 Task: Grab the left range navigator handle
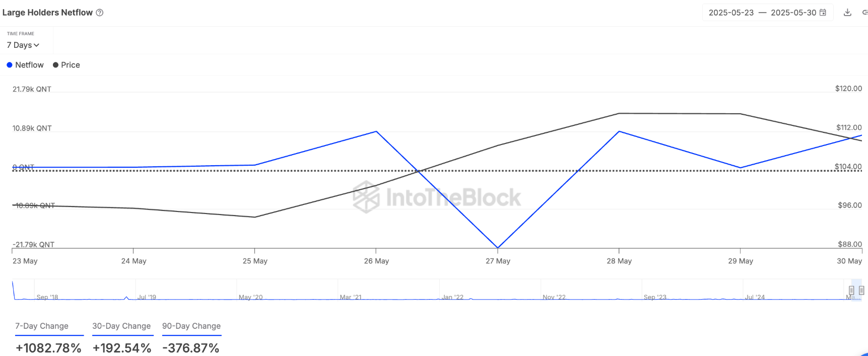(851, 290)
